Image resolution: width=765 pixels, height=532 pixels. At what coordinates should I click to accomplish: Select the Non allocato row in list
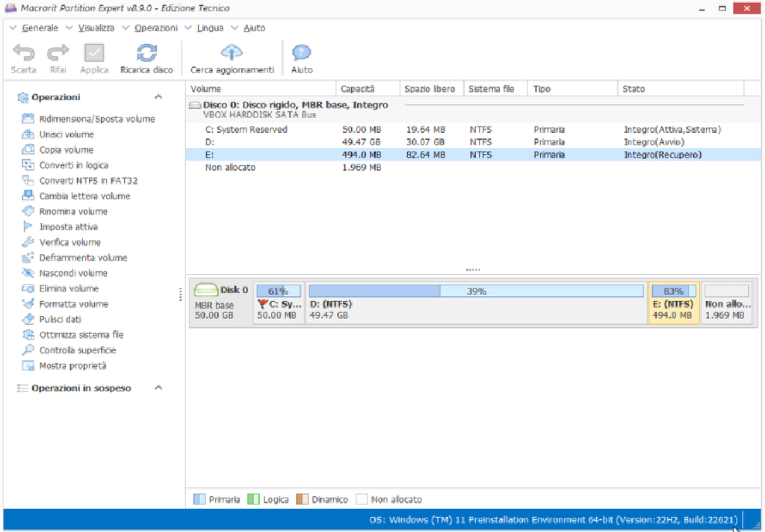click(x=473, y=167)
